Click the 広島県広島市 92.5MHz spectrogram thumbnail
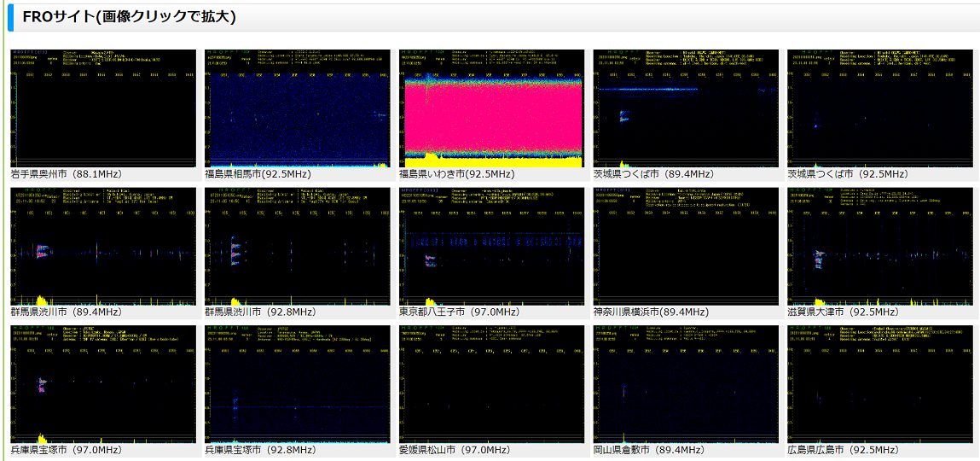 pos(880,384)
